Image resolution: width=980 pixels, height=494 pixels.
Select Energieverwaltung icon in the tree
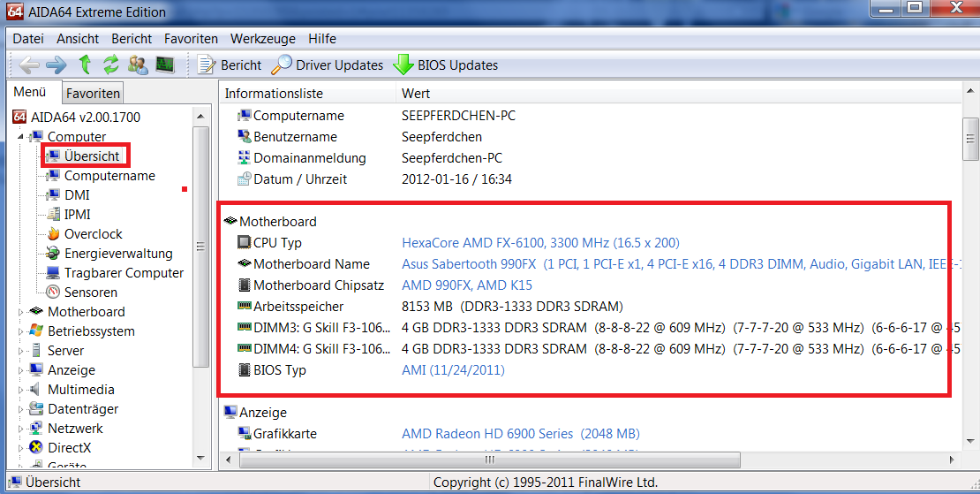[54, 254]
